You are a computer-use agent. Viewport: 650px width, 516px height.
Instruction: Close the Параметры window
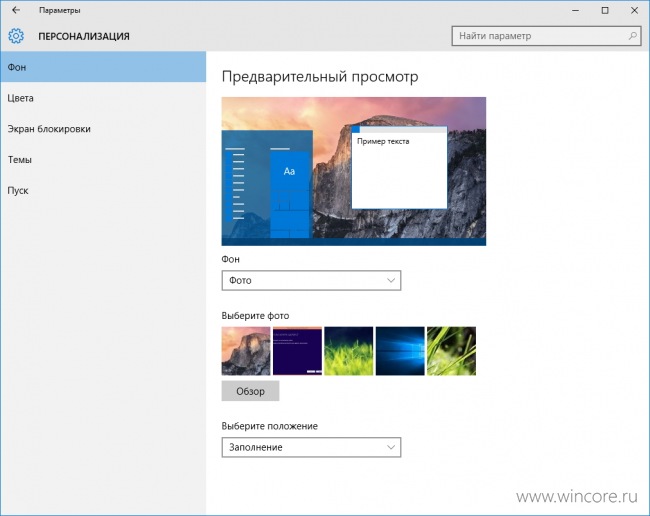point(634,10)
